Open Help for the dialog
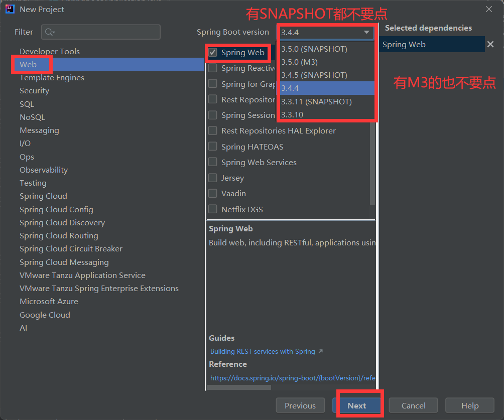Screen dimensions: 504x420 (470, 405)
